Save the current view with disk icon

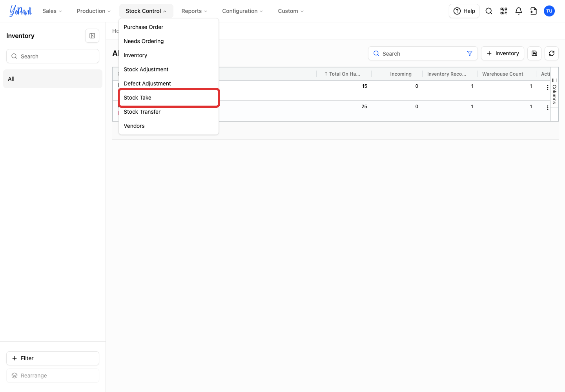point(534,53)
